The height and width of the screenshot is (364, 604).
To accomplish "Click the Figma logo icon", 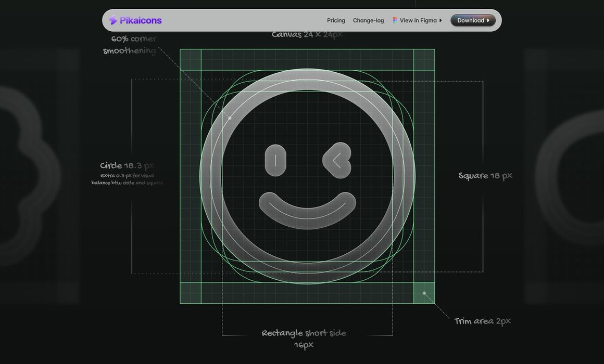I will (395, 20).
